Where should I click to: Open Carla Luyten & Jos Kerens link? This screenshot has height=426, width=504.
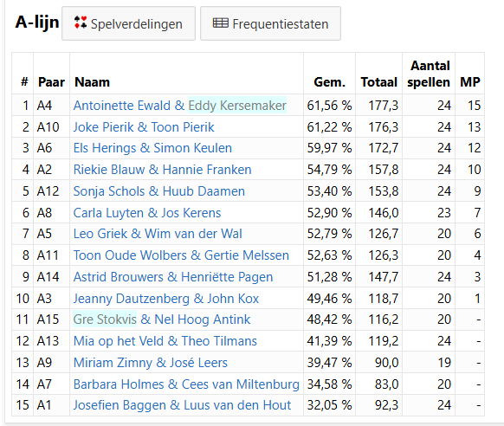tap(147, 213)
